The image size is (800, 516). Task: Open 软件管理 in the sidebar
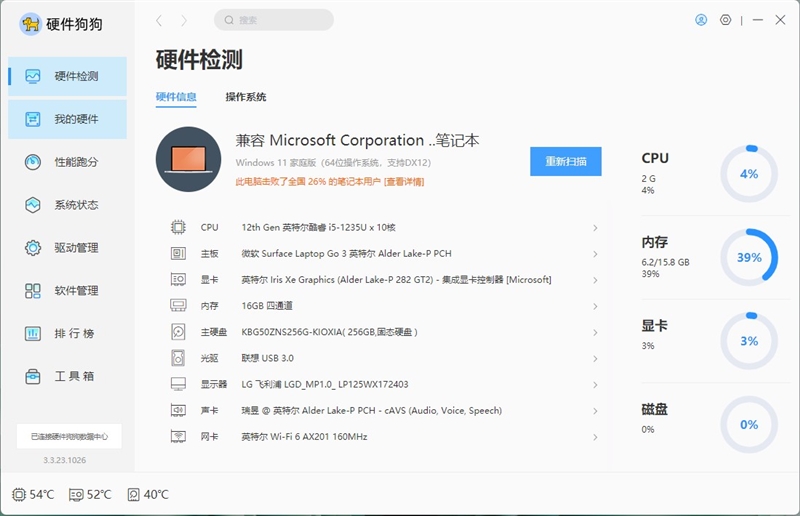click(67, 291)
